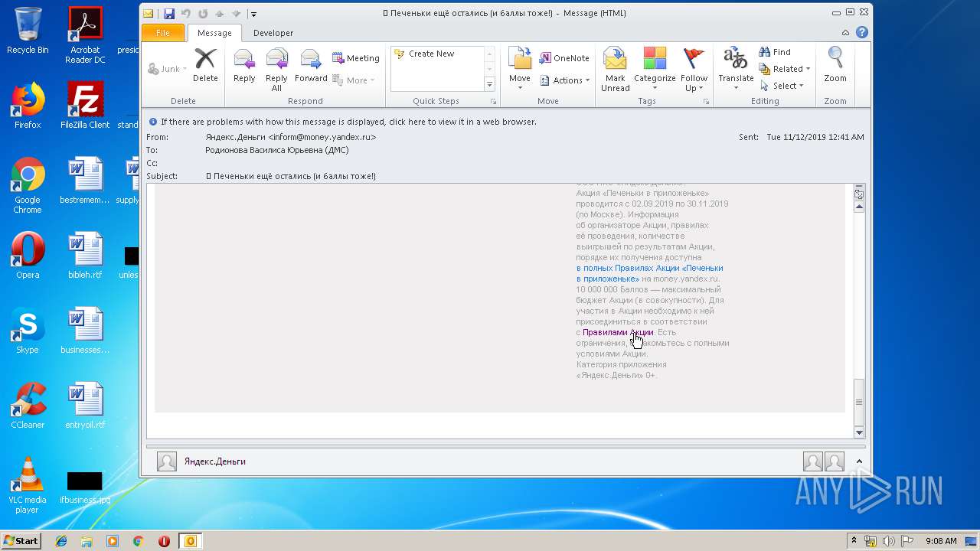This screenshot has width=980, height=551.
Task: Open ifbusiness.jpg on the desktop
Action: 85,487
